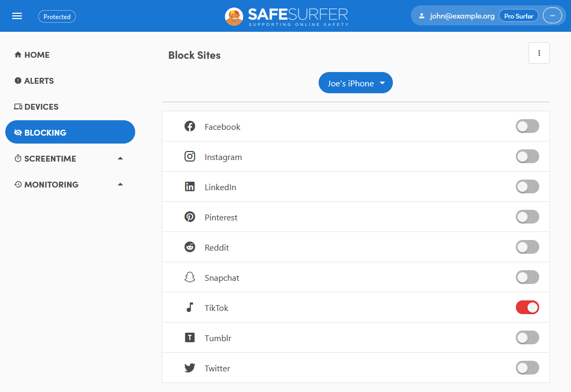571x392 pixels.
Task: Click the Twitter label text
Action: point(217,368)
